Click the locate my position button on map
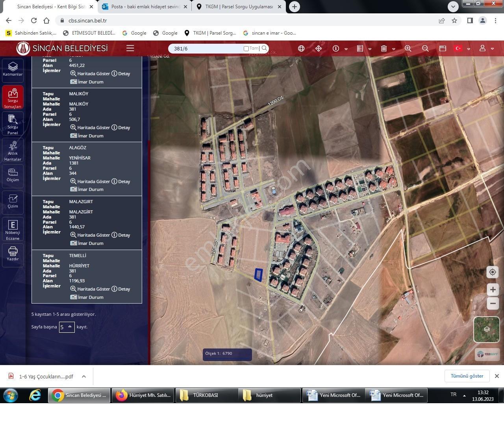 tap(493, 272)
